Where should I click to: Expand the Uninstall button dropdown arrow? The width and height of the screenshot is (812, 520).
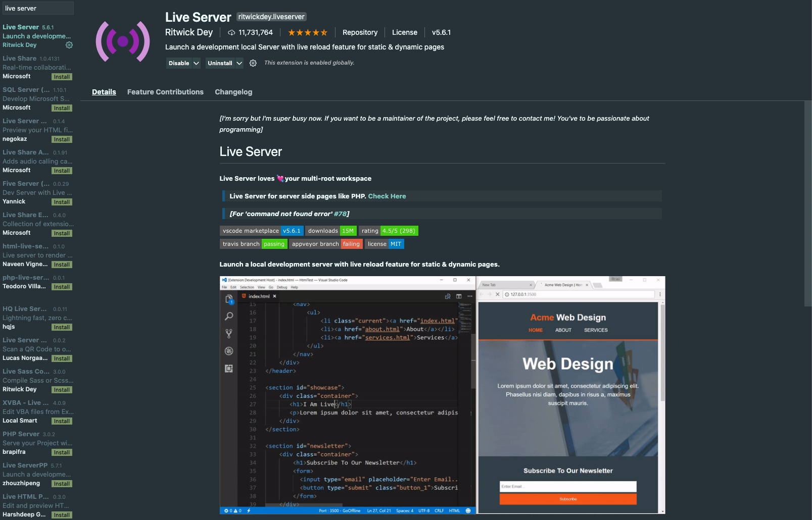coord(240,63)
